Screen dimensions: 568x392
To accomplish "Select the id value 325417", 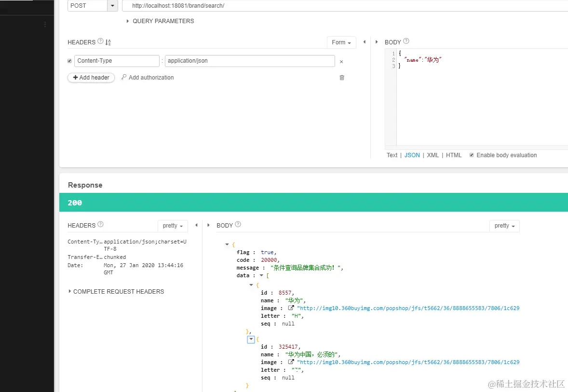I will (288, 347).
